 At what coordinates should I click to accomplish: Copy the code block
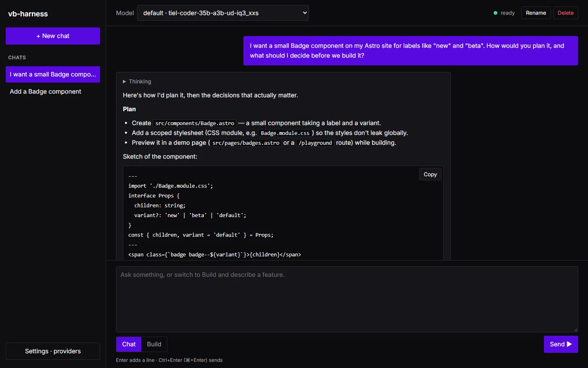[x=430, y=174]
